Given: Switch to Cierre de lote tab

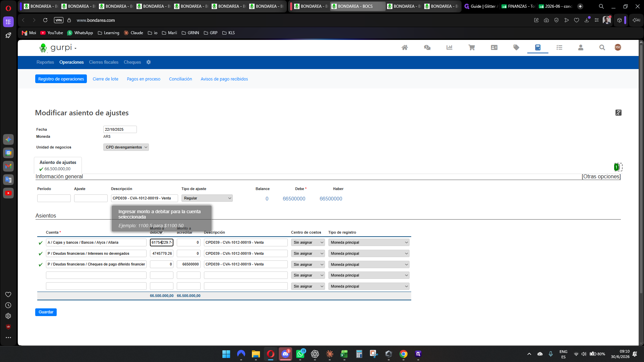Looking at the screenshot, I should 105,79.
